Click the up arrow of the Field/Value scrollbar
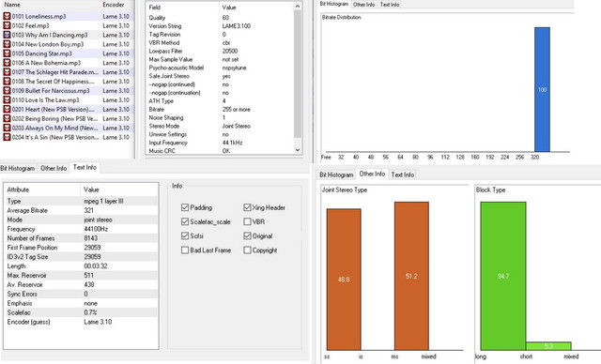The width and height of the screenshot is (601, 364). (298, 7)
